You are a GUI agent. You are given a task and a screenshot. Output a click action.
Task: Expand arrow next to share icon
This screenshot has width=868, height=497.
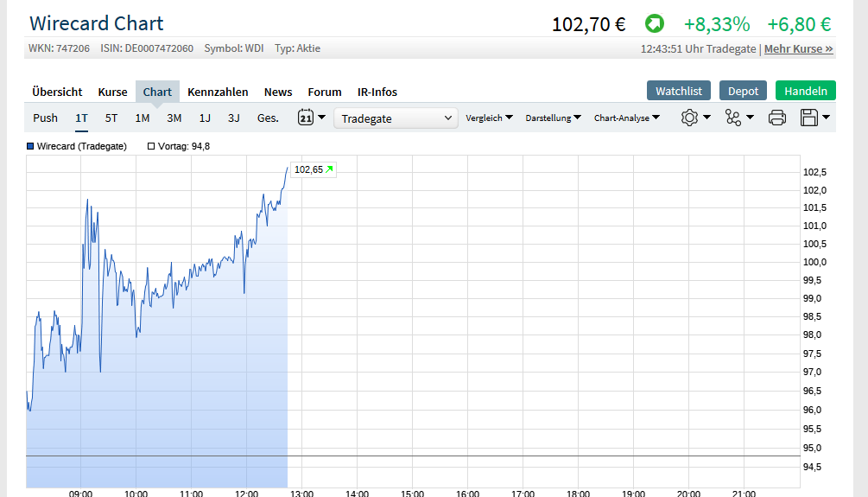(x=750, y=118)
